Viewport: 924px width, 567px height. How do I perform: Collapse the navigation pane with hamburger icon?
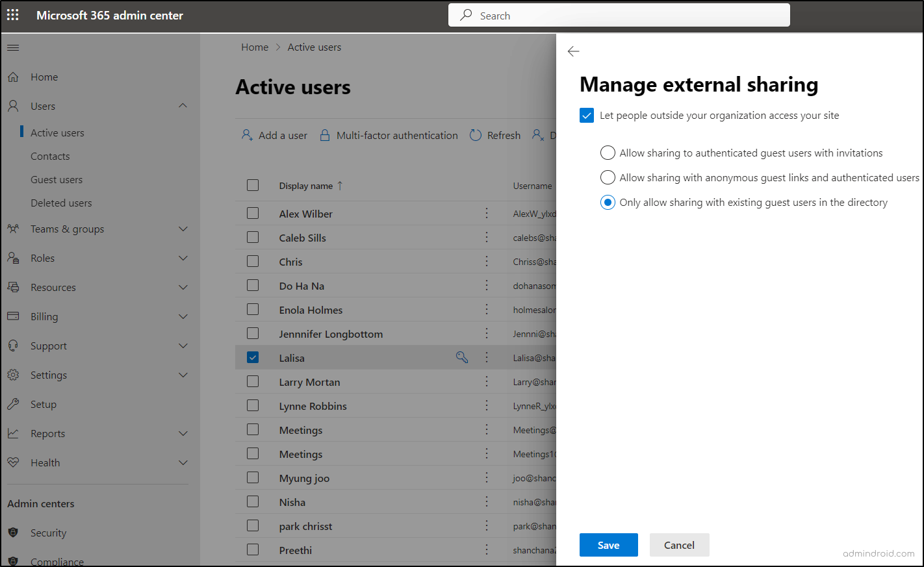click(12, 47)
